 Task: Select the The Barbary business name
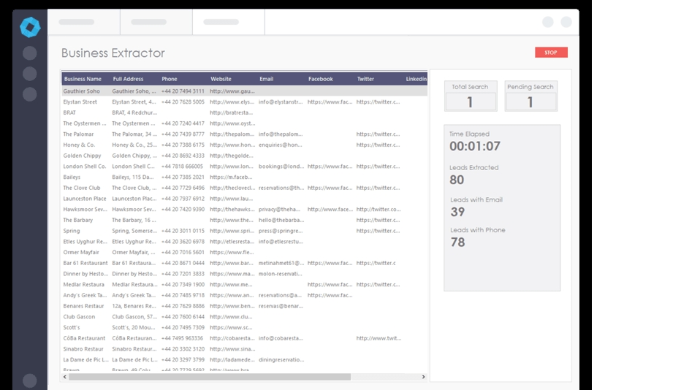pos(78,220)
